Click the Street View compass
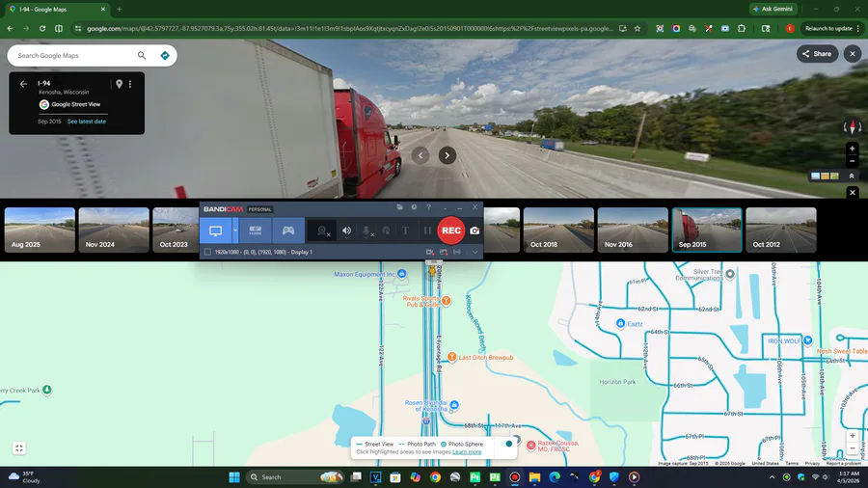The image size is (868, 488). point(852,127)
